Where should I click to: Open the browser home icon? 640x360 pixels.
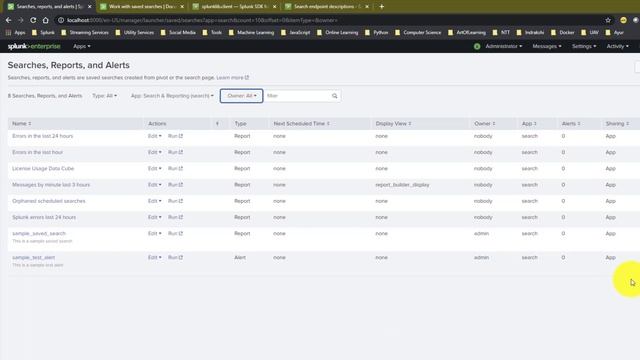tap(45, 20)
